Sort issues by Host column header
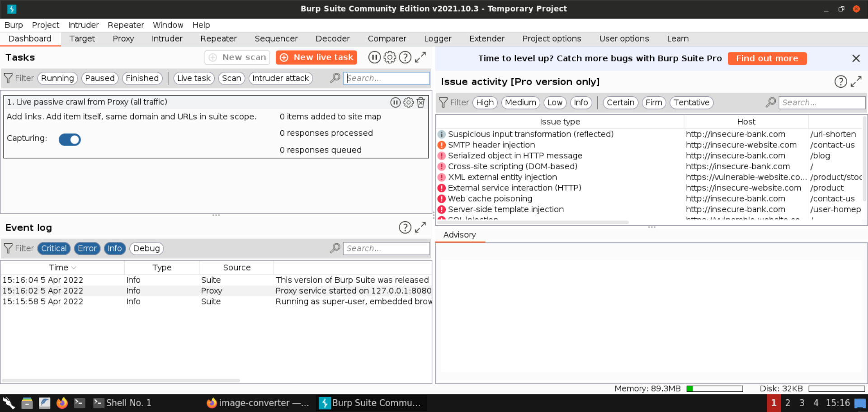Screen dimensions: 868x412 [746, 122]
